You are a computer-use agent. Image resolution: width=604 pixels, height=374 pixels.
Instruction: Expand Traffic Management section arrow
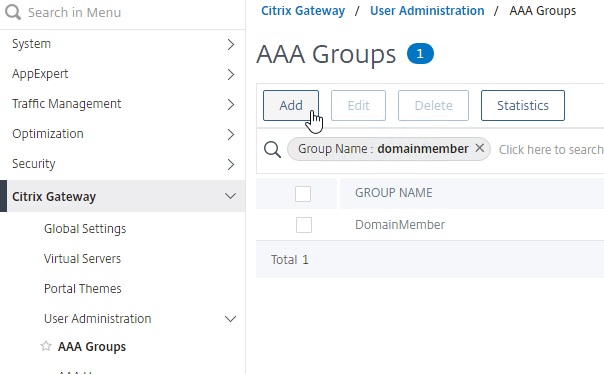tap(231, 104)
